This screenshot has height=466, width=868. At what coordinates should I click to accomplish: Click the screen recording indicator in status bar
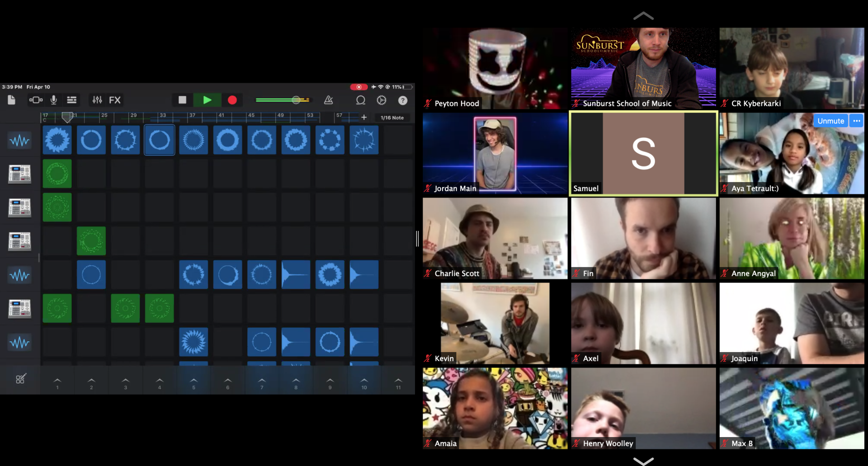(359, 87)
